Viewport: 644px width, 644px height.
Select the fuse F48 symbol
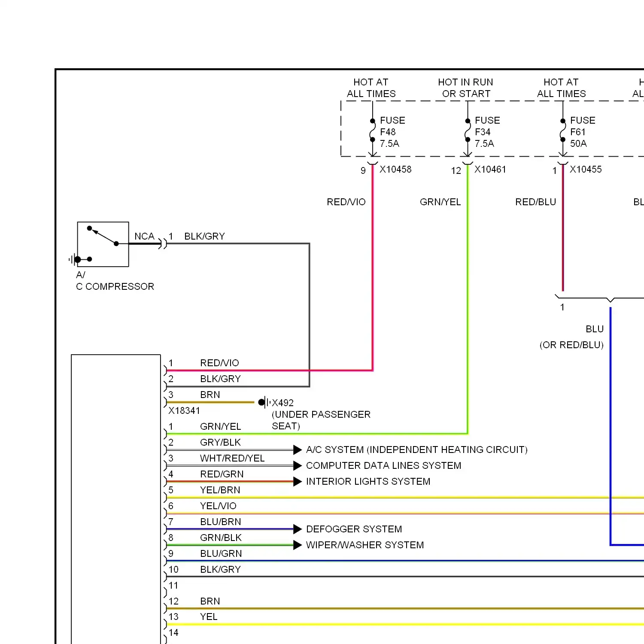[372, 131]
